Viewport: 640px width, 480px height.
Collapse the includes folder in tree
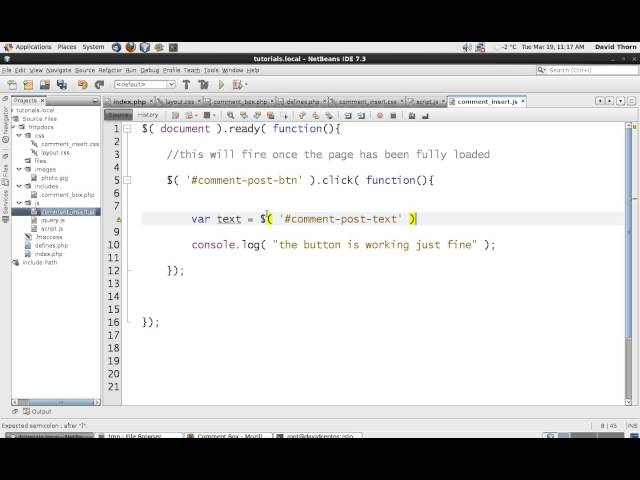point(19,186)
